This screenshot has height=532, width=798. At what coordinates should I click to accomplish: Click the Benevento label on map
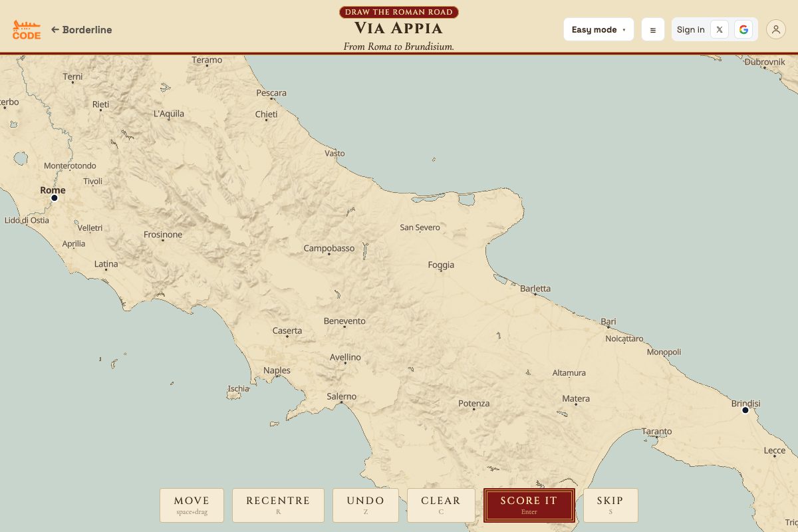pyautogui.click(x=344, y=321)
